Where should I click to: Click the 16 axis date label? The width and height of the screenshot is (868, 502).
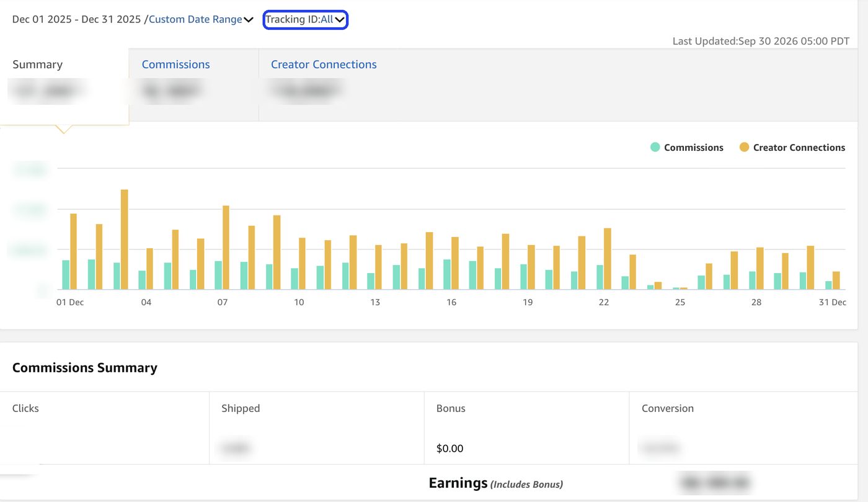click(451, 302)
